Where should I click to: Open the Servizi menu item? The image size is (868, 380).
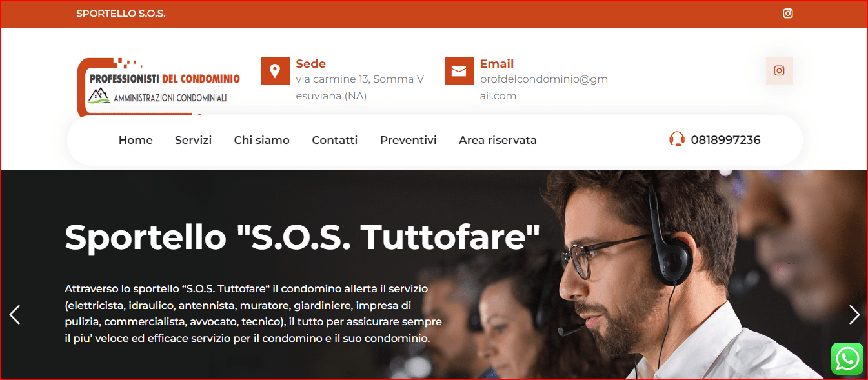(193, 140)
